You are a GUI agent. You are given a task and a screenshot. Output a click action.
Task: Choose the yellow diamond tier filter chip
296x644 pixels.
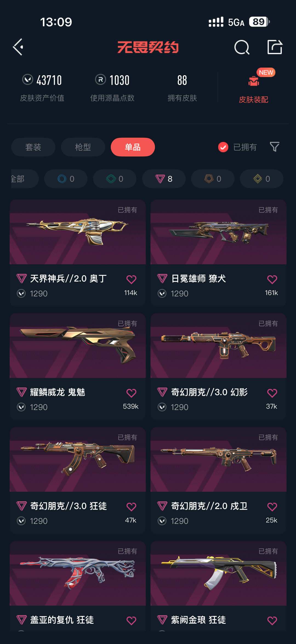click(261, 179)
